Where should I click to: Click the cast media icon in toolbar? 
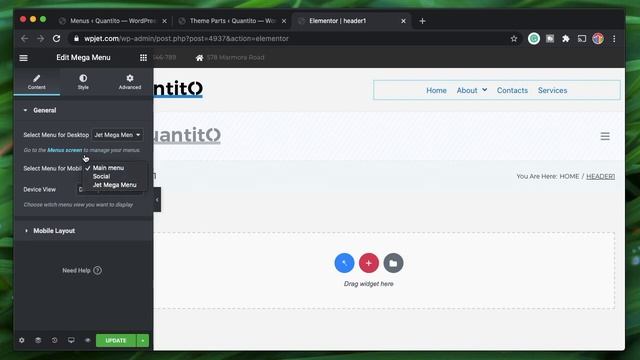point(582,39)
